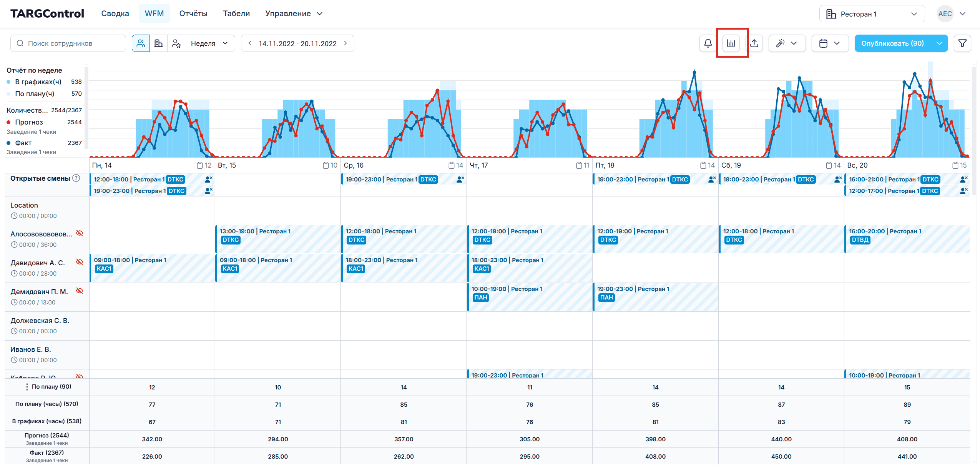Viewport: 980px width, 469px height.
Task: Toggle visibility eye for Давидович А. С.
Action: 80,262
